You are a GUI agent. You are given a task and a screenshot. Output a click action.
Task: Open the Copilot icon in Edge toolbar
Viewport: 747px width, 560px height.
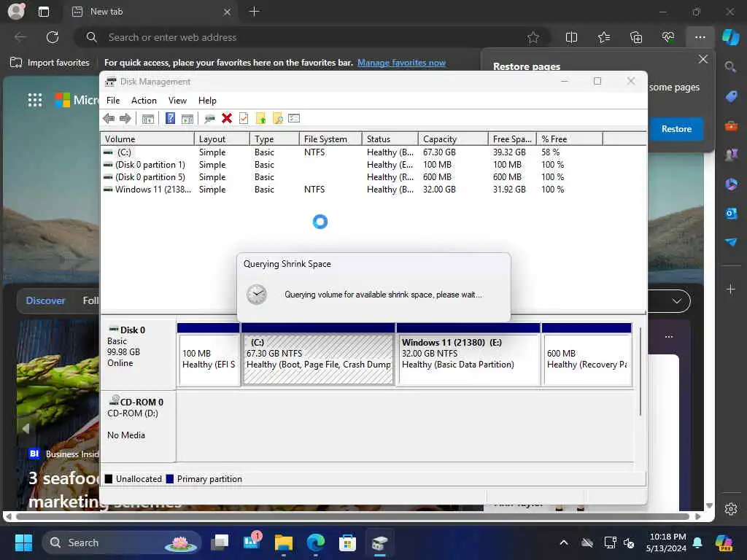730,36
